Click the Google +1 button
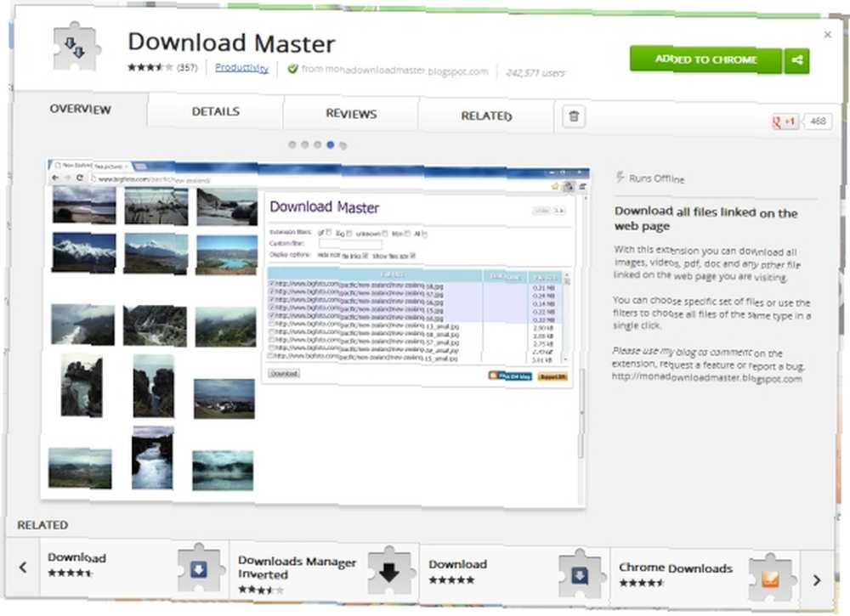This screenshot has height=616, width=850. (784, 122)
